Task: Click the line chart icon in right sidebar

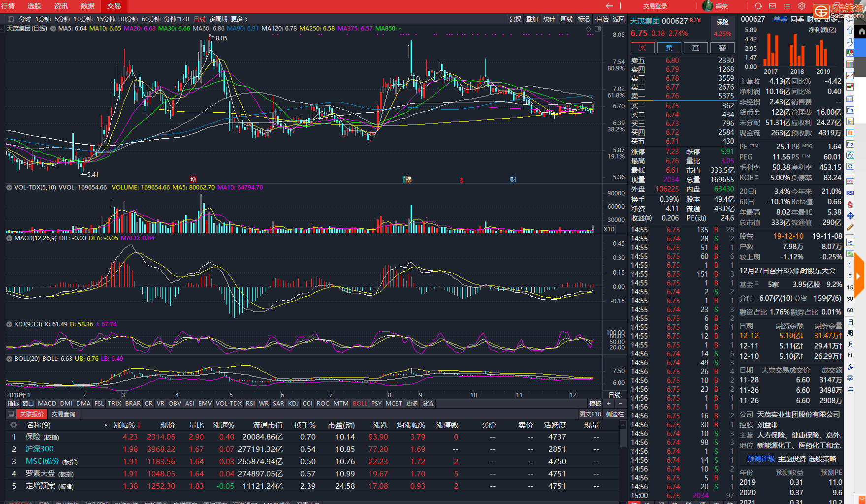Action: coord(850,76)
